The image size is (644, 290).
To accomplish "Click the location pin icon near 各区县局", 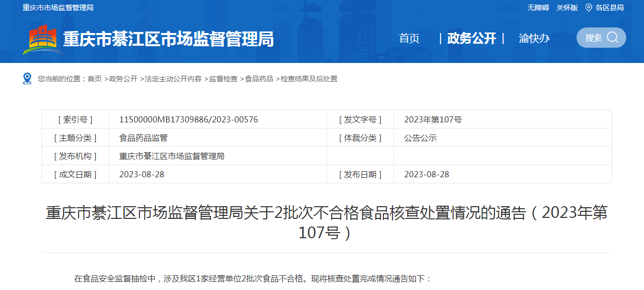I will pyautogui.click(x=589, y=8).
